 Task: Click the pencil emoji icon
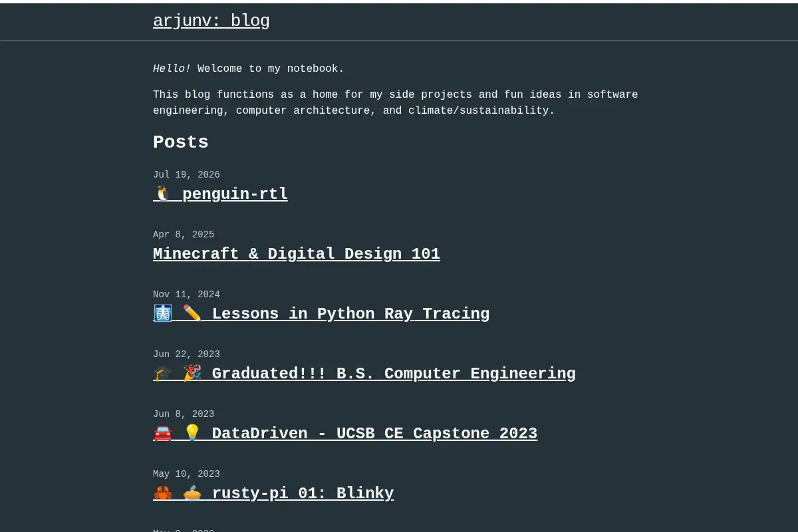(192, 314)
